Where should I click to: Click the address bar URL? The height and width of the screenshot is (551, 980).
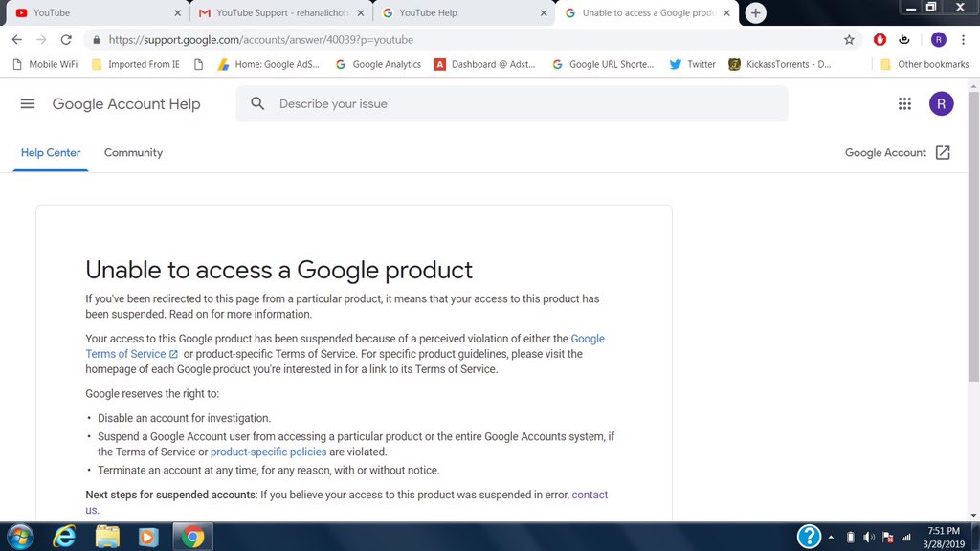[260, 40]
